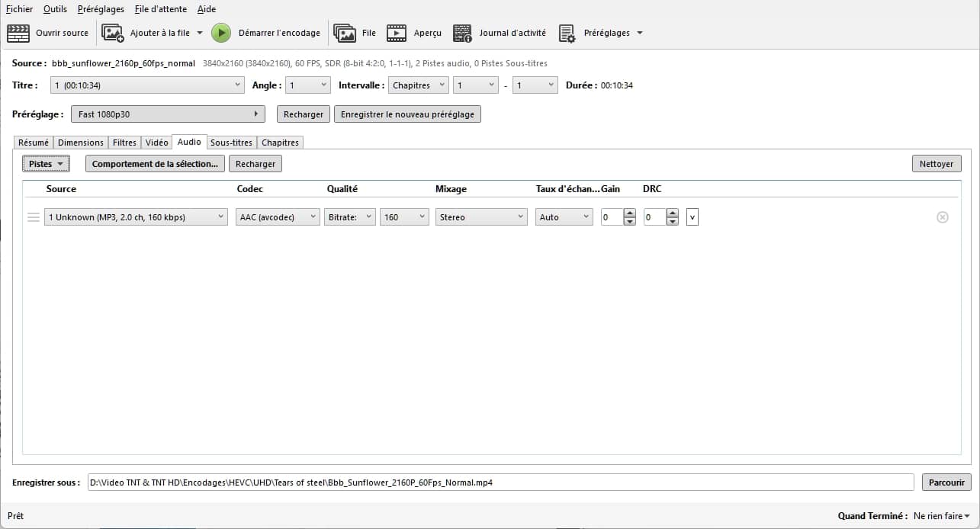Open the Mixage Stereo dropdown

(481, 217)
